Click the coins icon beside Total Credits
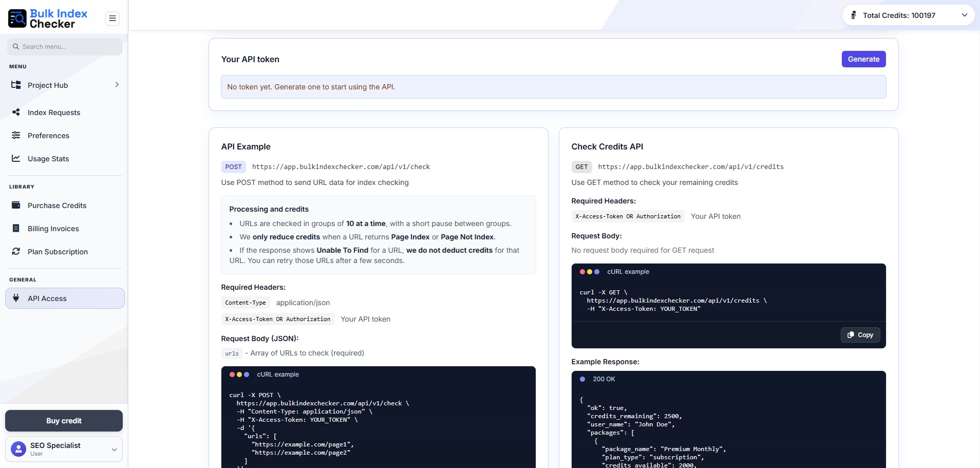980x468 pixels. 854,15
